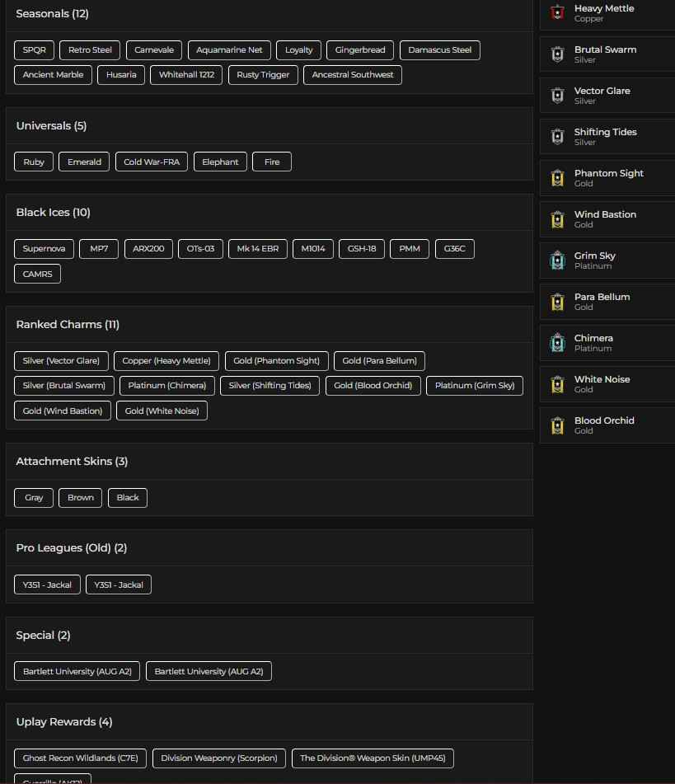
Task: Expand the Uplay Rewards section
Action: 64,721
